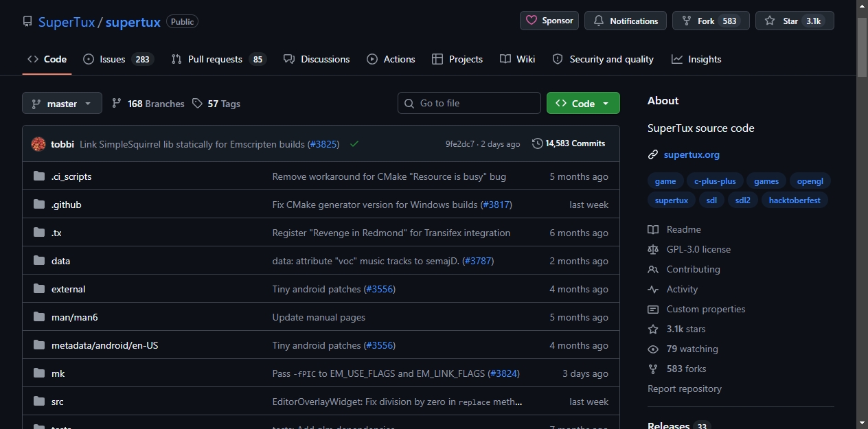Click the hacktoberfest topic tag
868x429 pixels.
pos(795,200)
